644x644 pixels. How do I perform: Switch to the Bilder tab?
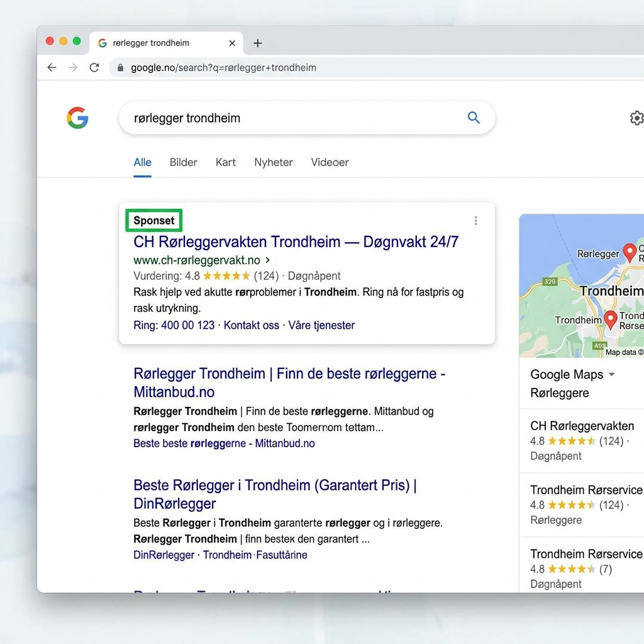183,163
